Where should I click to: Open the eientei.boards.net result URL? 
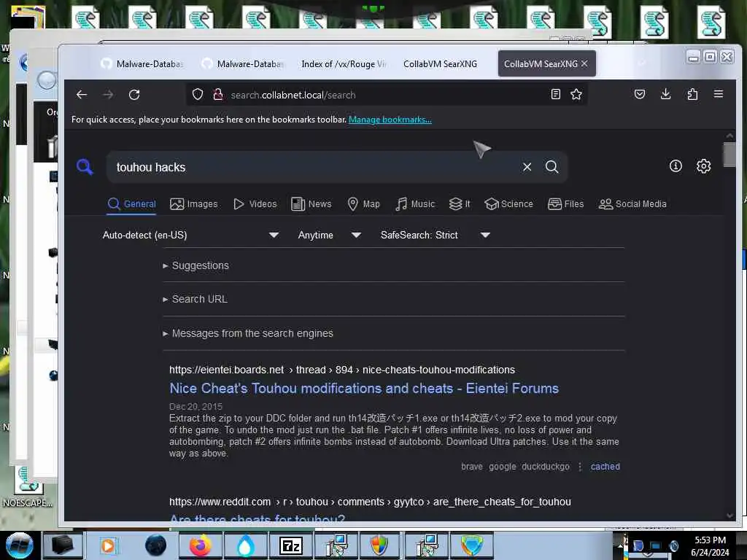(342, 370)
